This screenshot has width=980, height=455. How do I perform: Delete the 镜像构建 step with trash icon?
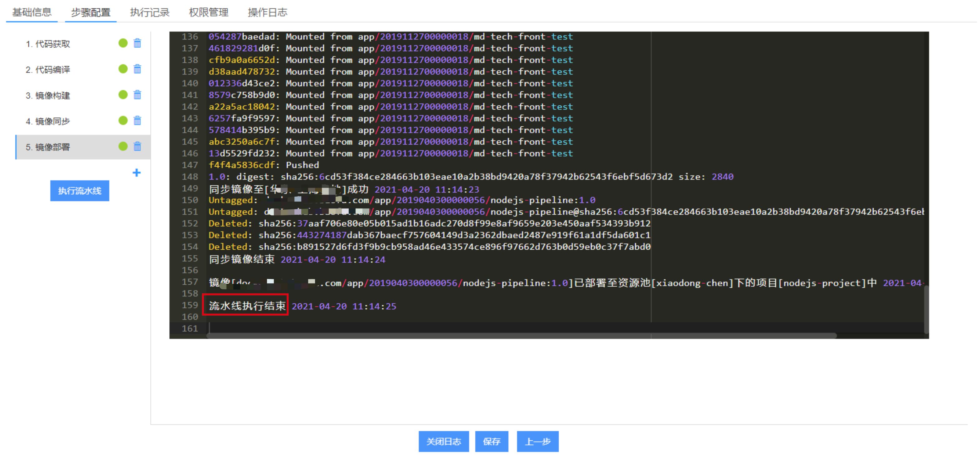pyautogui.click(x=137, y=95)
